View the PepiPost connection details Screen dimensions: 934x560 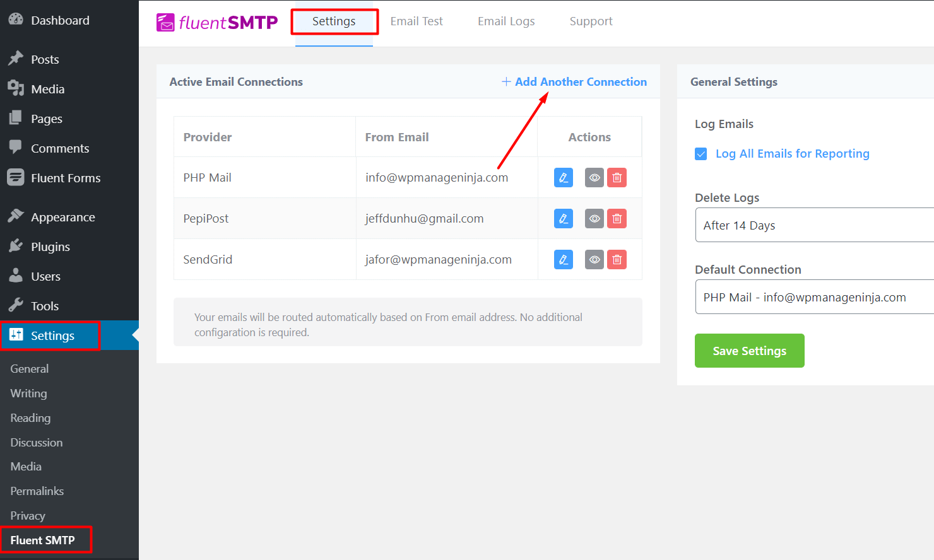pos(594,219)
